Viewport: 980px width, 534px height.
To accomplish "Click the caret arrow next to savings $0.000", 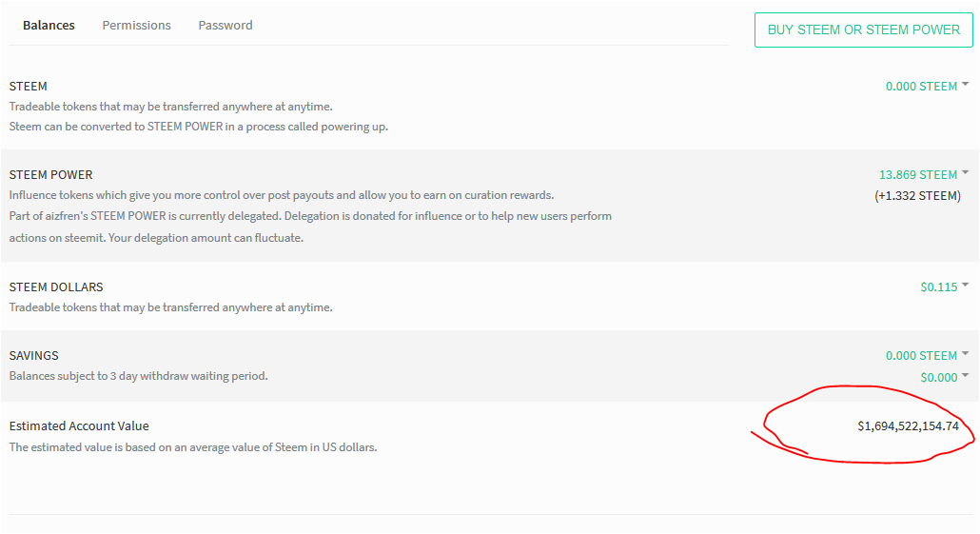I will (966, 376).
